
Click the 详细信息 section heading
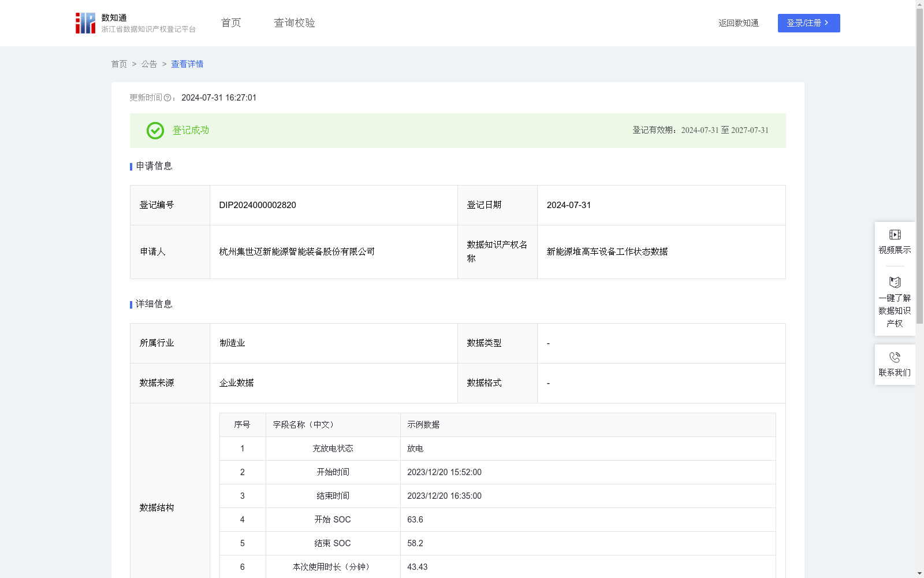point(154,304)
